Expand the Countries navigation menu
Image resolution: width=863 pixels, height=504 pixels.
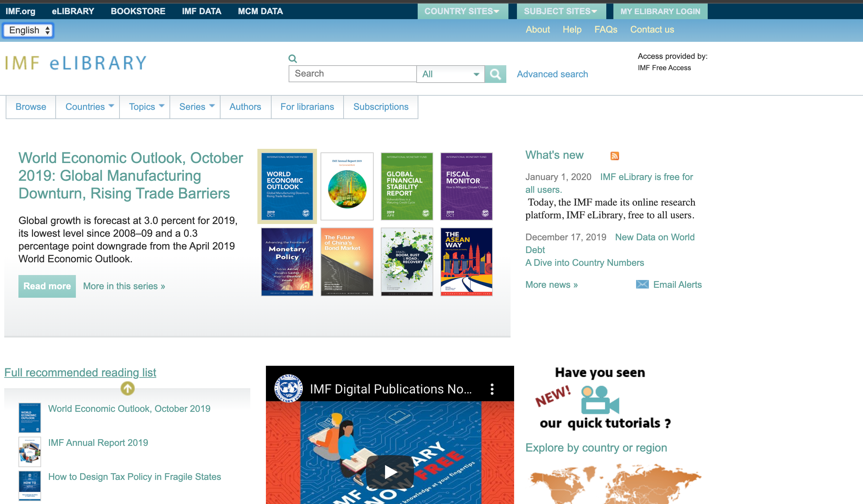pos(88,107)
